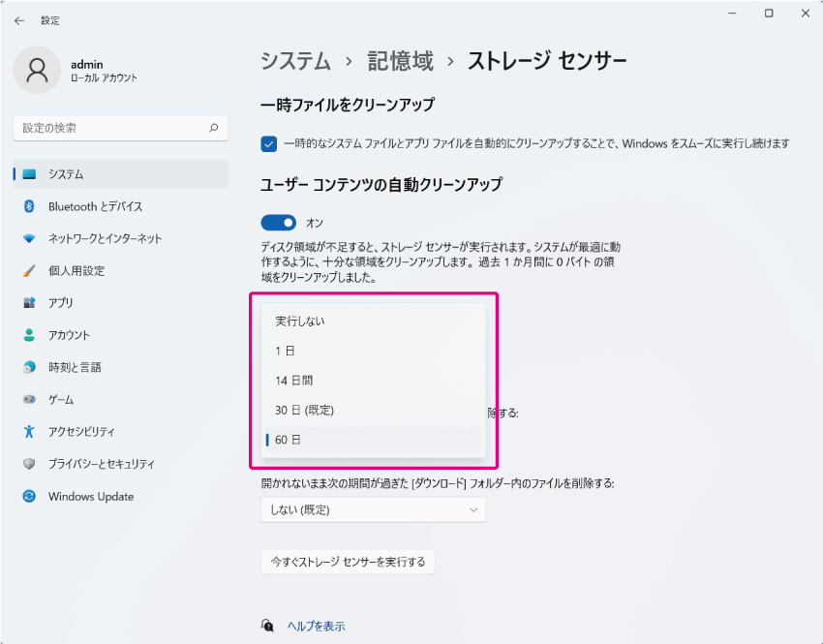Click the network Wi-Fi icon
823x644 pixels.
click(29, 238)
